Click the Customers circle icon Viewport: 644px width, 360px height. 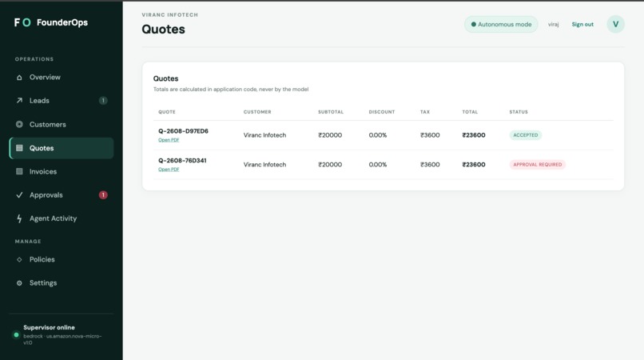coord(19,124)
